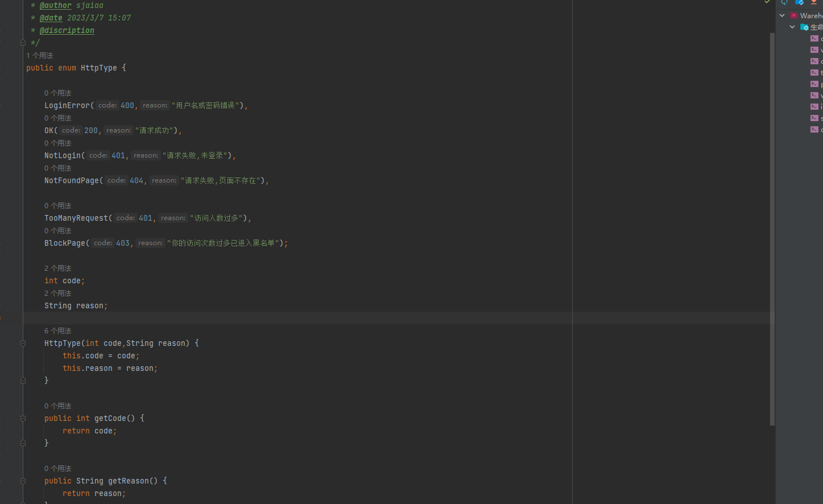The width and height of the screenshot is (823, 504).
Task: Collapse the getReason method fold marker
Action: pos(23,481)
